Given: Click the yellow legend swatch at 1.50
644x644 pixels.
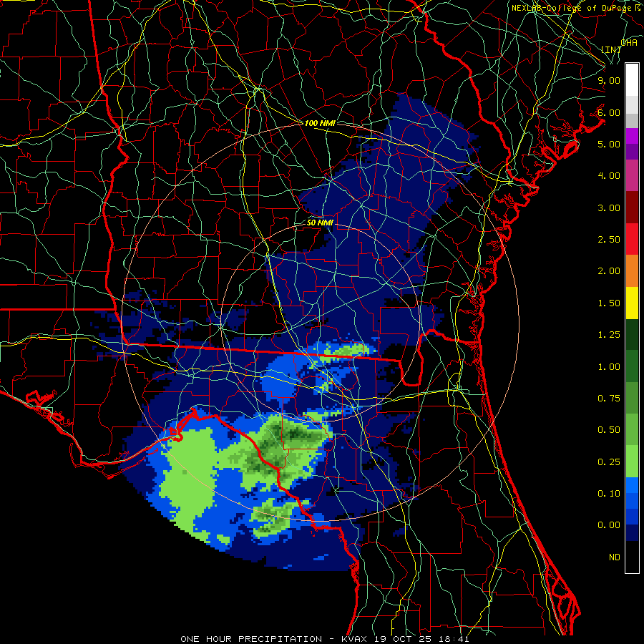Looking at the screenshot, I should [x=632, y=303].
